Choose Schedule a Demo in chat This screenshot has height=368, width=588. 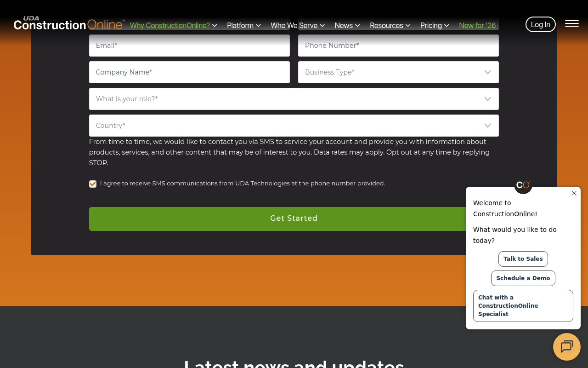point(523,278)
